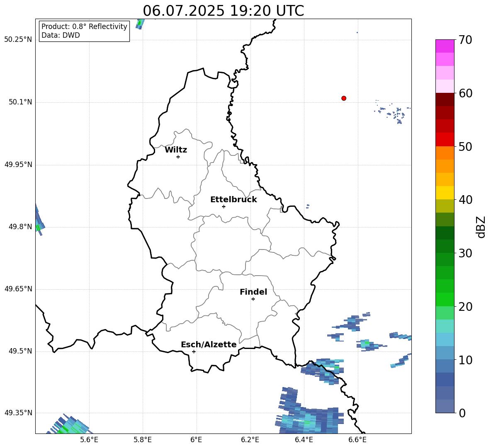Viewport: 491px width, 448px height.
Task: Click the Findel city label
Action: click(253, 292)
